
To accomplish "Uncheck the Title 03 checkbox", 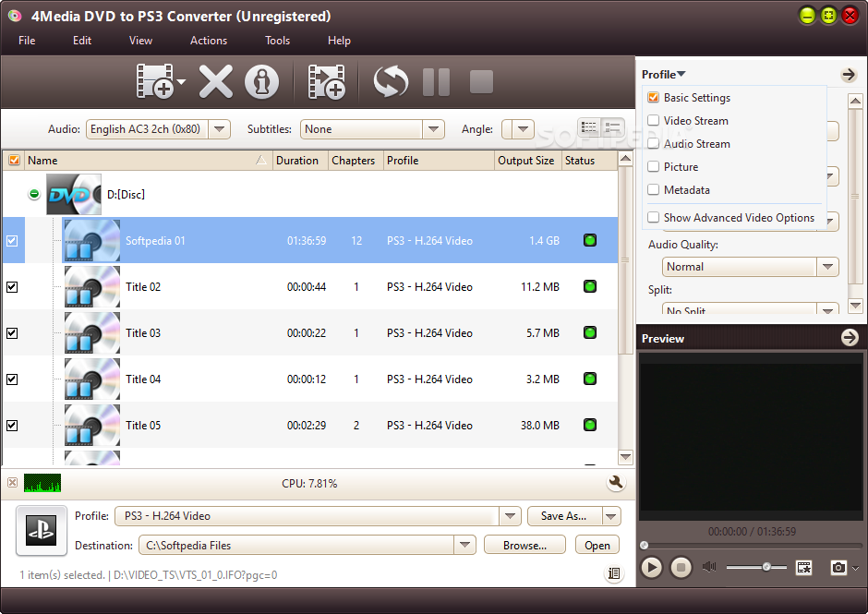I will coord(12,332).
